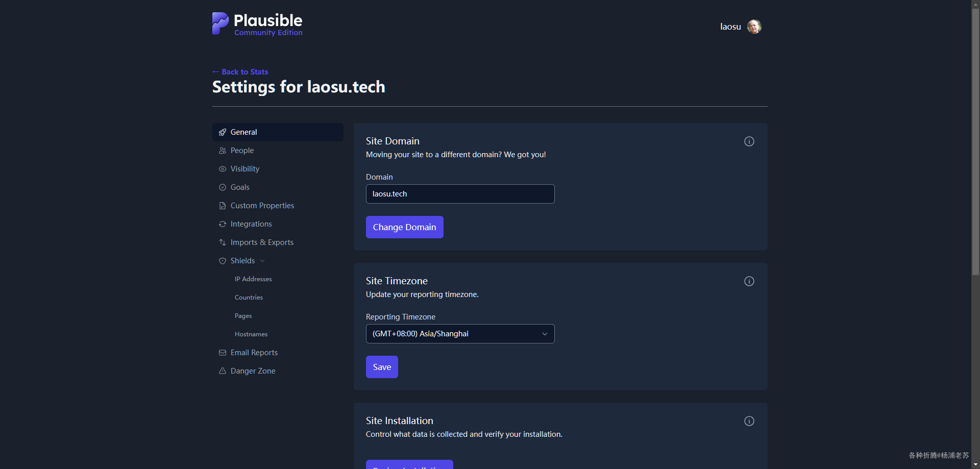Screen dimensions: 980x469
Task: Click the 'Site Domain' section title
Action: tap(393, 141)
